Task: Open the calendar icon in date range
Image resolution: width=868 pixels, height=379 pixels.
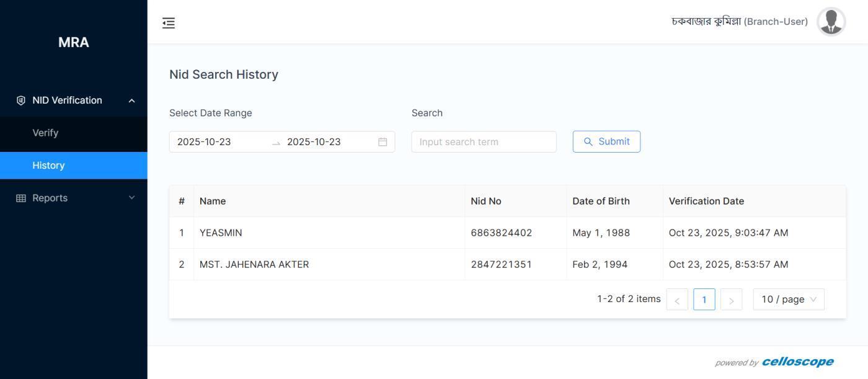Action: (383, 142)
